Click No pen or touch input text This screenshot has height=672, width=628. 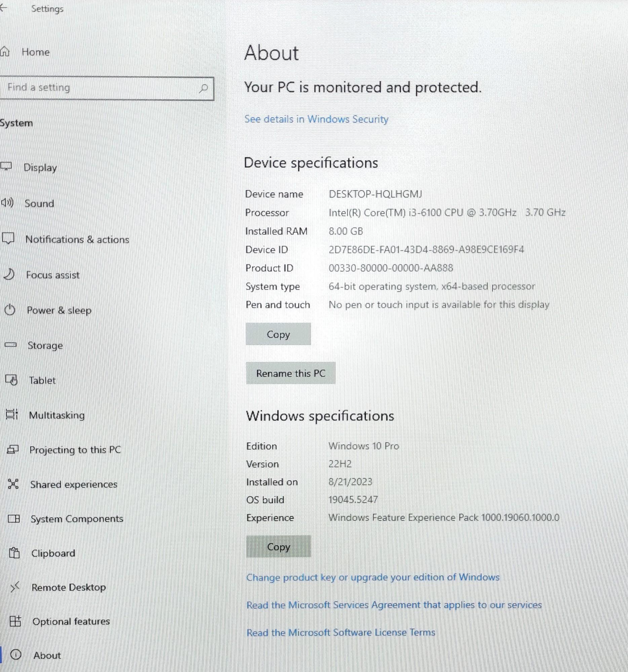pyautogui.click(x=439, y=305)
